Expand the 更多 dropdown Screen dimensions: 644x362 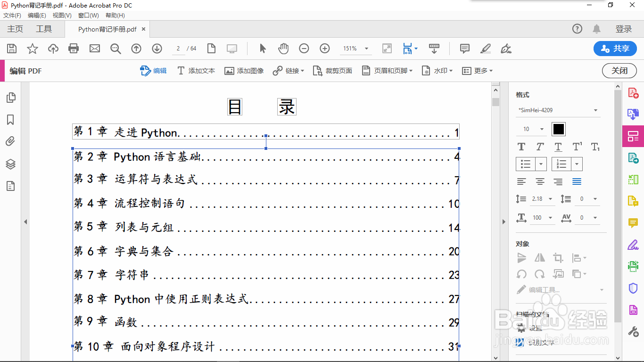pyautogui.click(x=491, y=71)
